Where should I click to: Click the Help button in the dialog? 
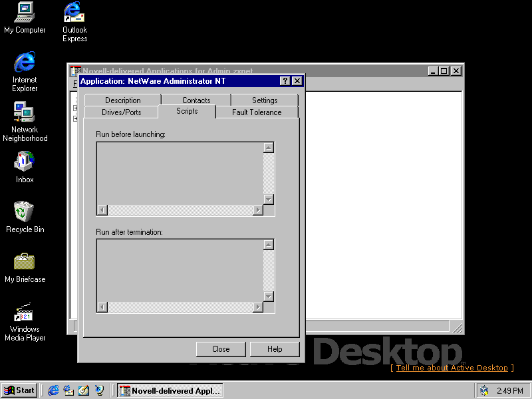click(275, 349)
